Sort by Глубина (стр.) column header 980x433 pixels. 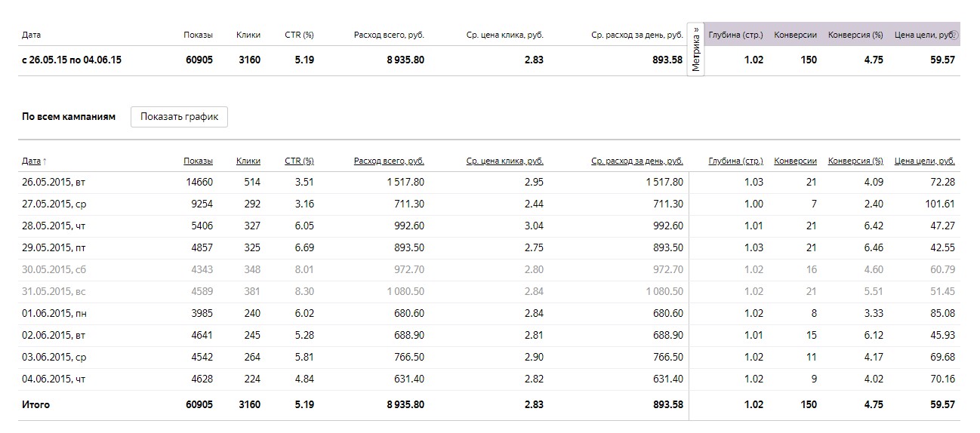[735, 161]
